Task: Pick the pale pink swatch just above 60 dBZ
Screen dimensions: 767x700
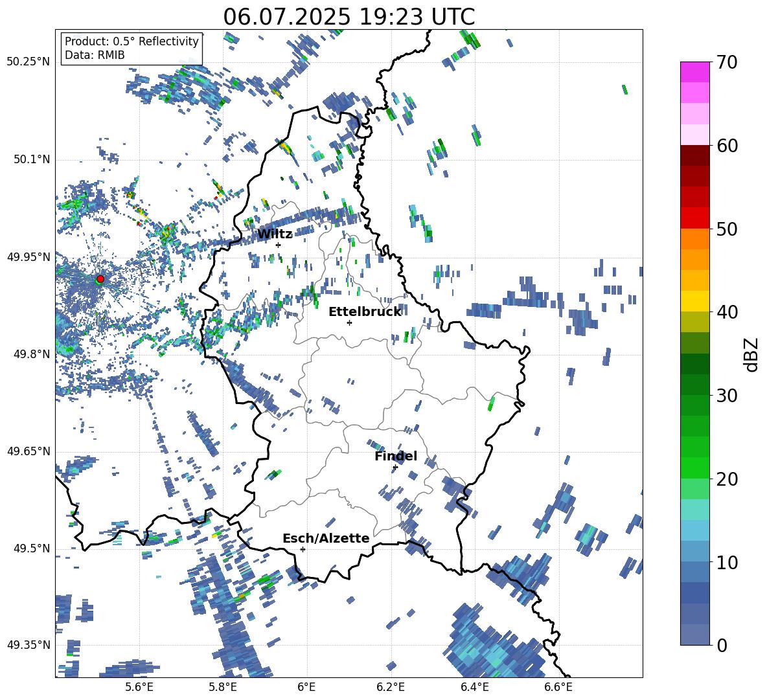Action: click(x=694, y=135)
